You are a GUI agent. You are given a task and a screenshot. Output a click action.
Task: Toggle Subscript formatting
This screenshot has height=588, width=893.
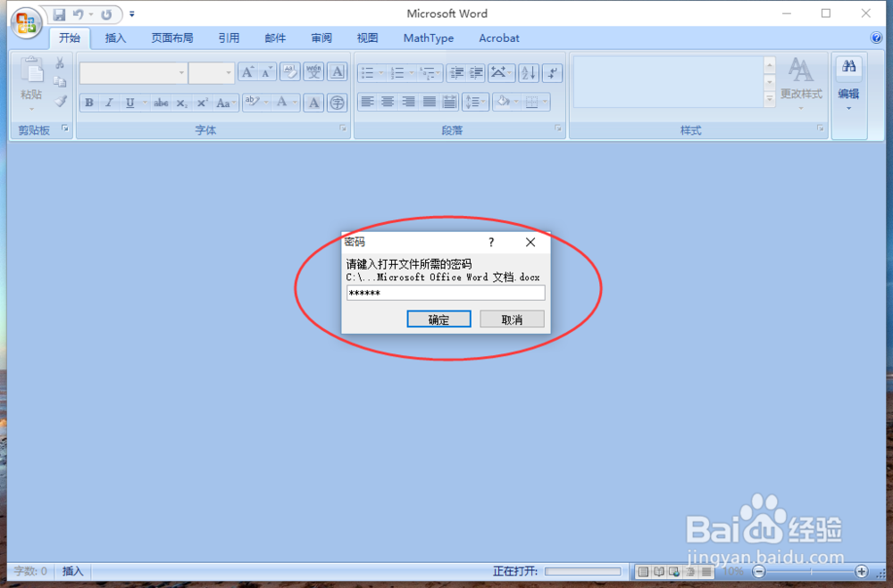pos(181,103)
